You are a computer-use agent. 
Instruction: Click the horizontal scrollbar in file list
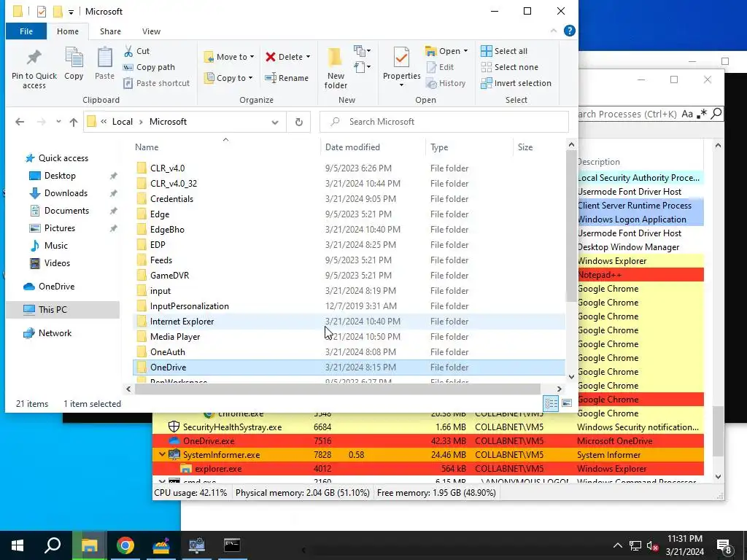pos(337,389)
